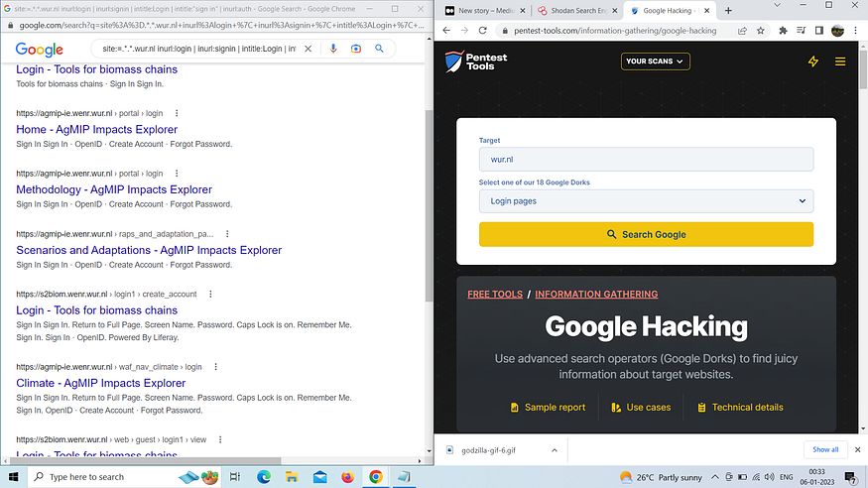Open the YOUR SCANS dropdown
The width and height of the screenshot is (868, 488).
click(655, 61)
